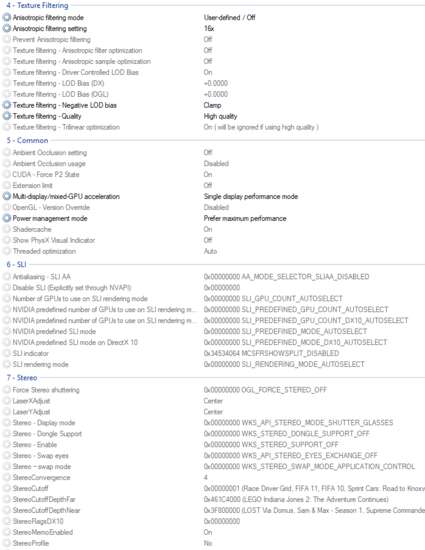Collapse the 4 - Texture Filtering section
Viewport: 425px width, 550px height.
point(37,5)
